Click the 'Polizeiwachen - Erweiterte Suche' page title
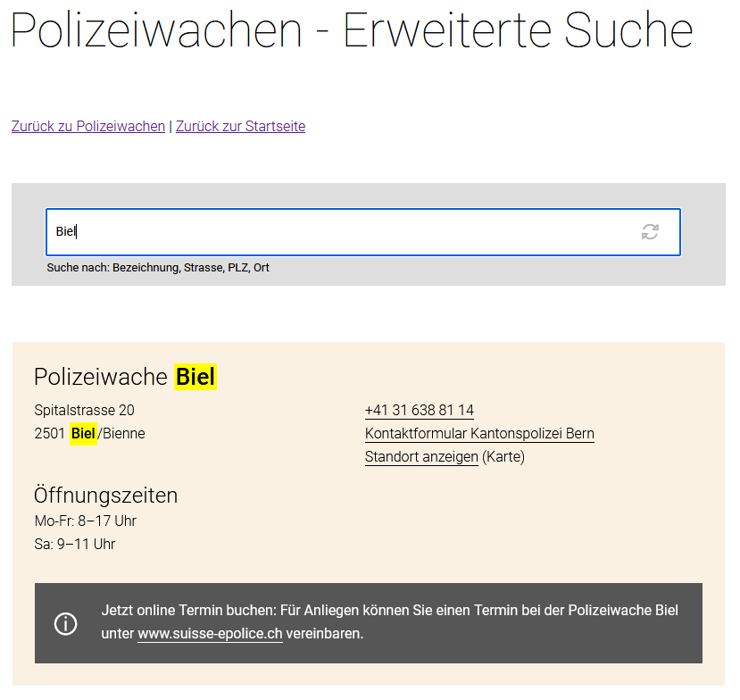 click(x=352, y=30)
